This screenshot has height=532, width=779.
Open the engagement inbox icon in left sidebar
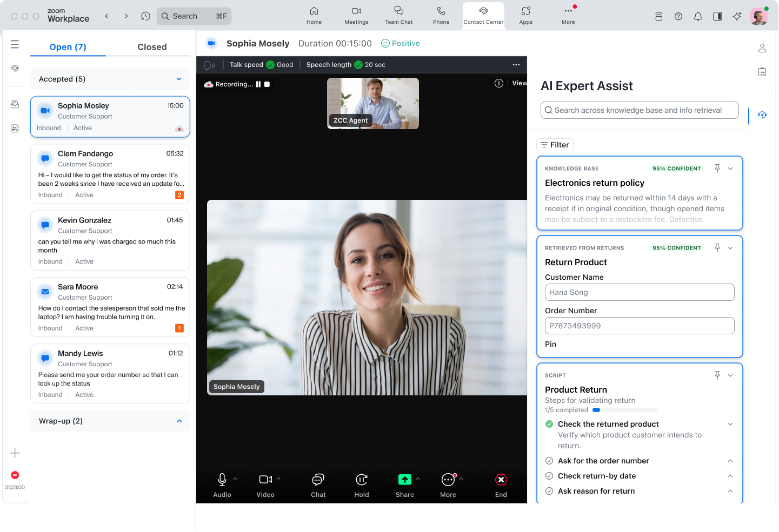(x=15, y=104)
